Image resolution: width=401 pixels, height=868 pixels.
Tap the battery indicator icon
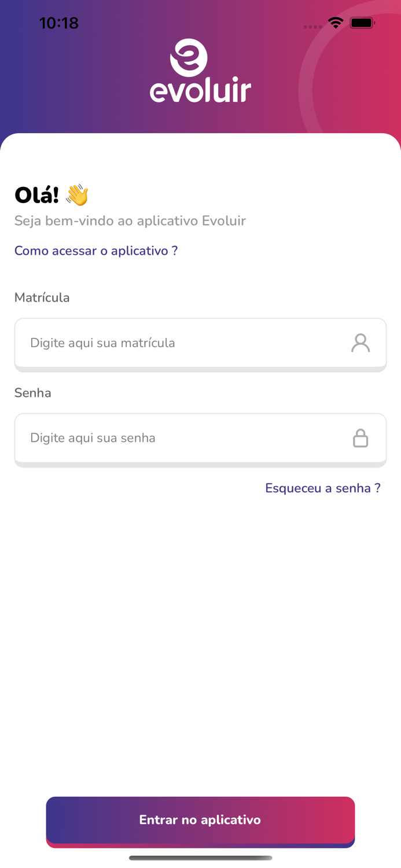363,23
